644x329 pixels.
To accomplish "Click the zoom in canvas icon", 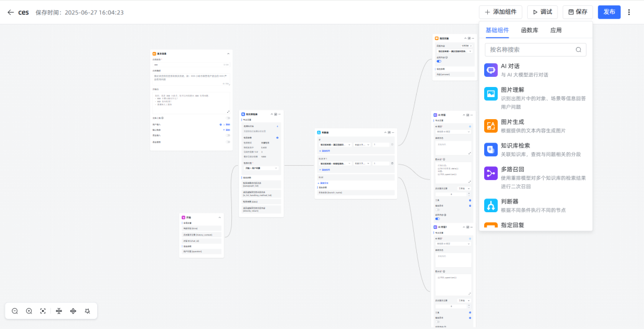I will point(29,311).
